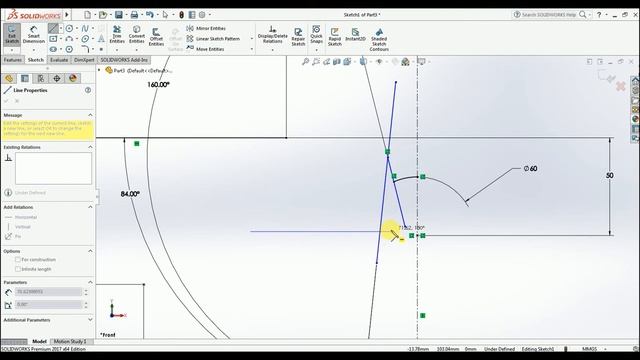Click Linear Sketch Pattern
Viewport: 640px width, 360px height.
[213, 39]
